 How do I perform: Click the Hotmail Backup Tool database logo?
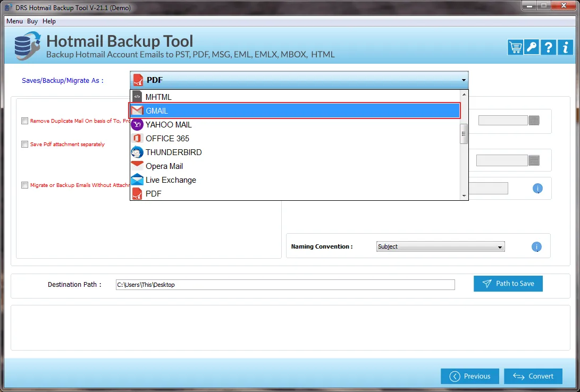(27, 46)
